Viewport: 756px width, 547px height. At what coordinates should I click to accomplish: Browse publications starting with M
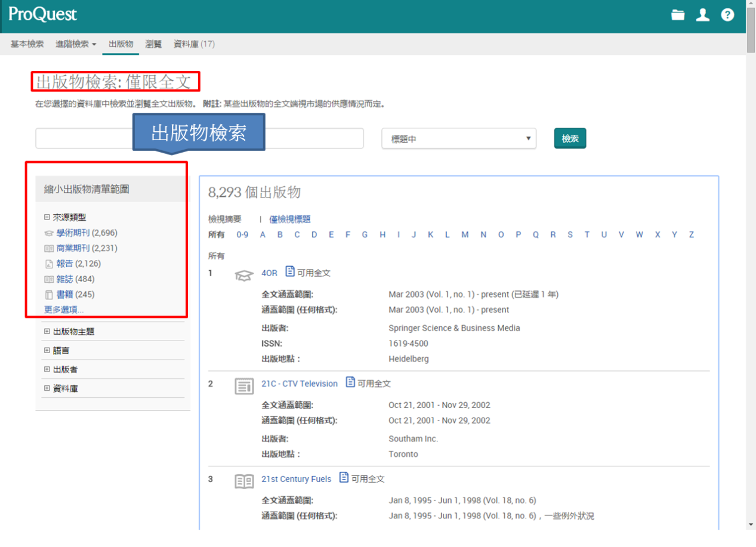pyautogui.click(x=465, y=235)
